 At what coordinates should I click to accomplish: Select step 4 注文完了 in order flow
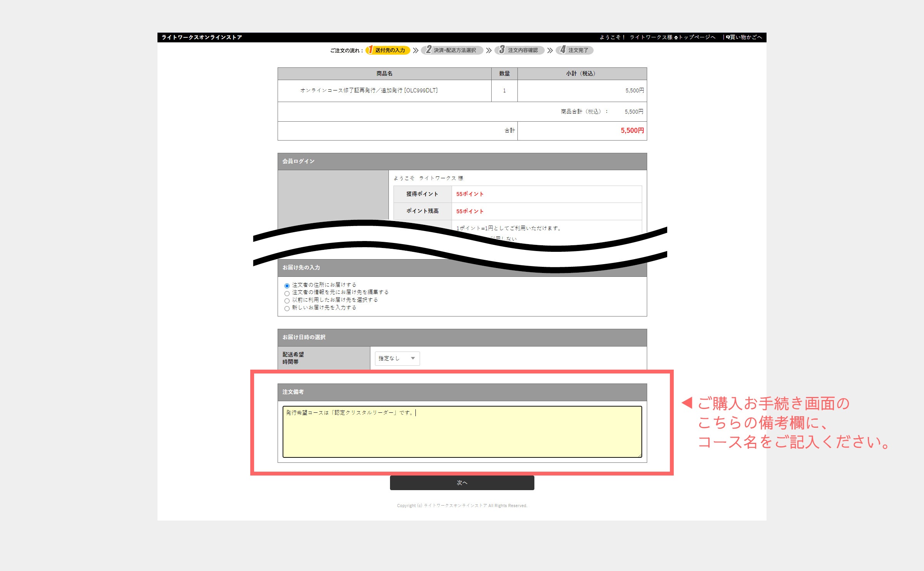[x=574, y=50]
